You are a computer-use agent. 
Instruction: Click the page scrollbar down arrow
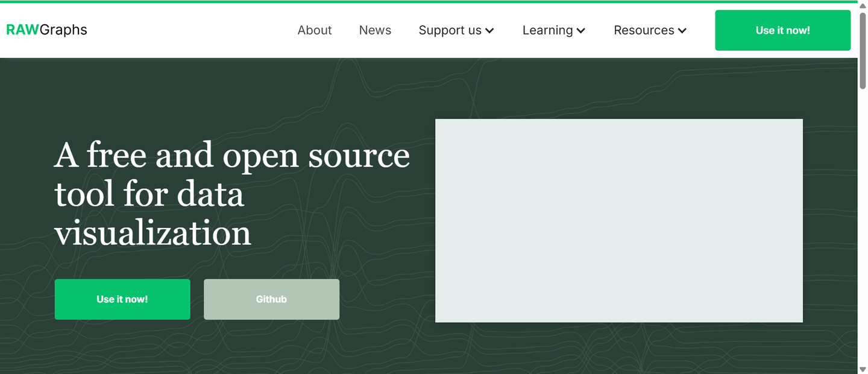[863, 369]
